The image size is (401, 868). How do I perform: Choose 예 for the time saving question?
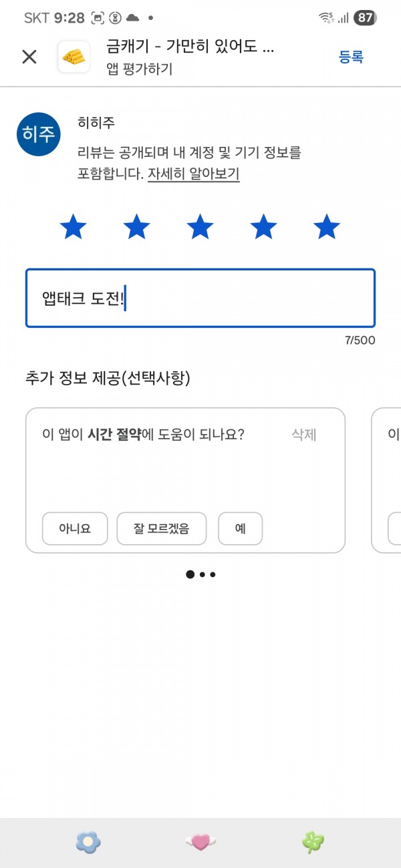pos(241,529)
